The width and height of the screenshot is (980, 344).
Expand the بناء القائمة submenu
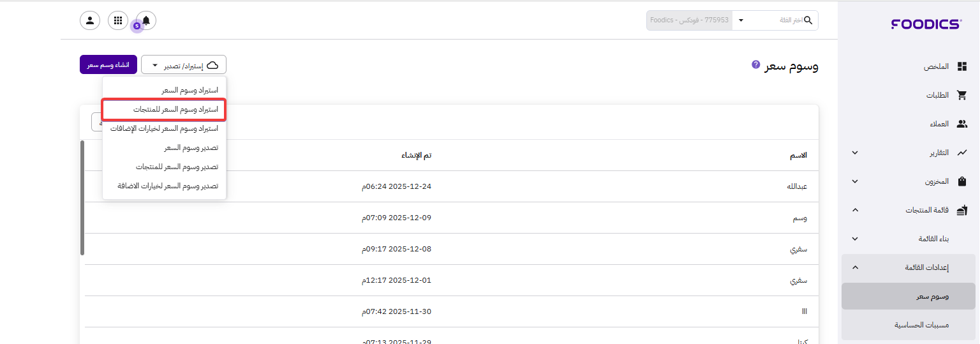pos(855,239)
